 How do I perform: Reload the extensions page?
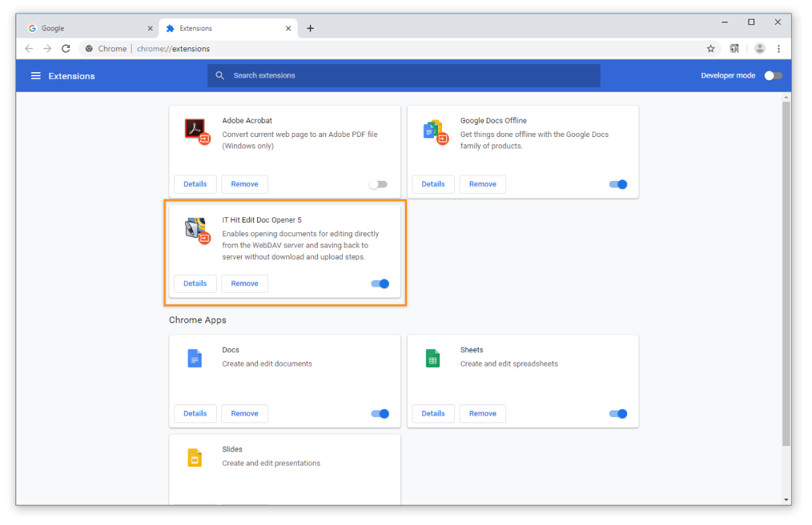pyautogui.click(x=65, y=49)
